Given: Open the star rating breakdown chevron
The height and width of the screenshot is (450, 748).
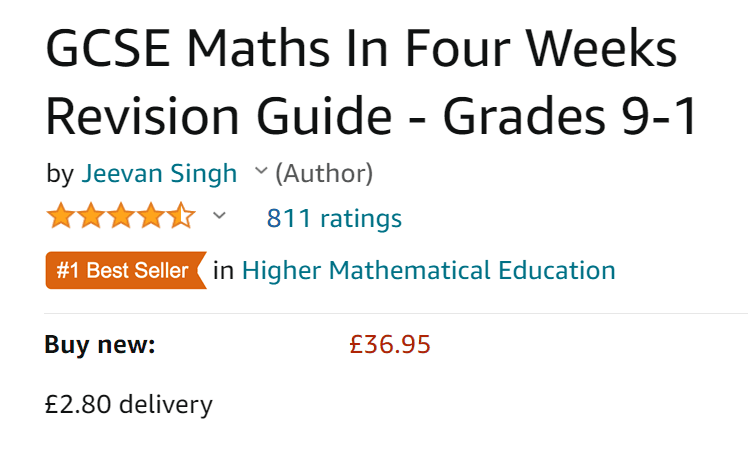Looking at the screenshot, I should pyautogui.click(x=219, y=216).
